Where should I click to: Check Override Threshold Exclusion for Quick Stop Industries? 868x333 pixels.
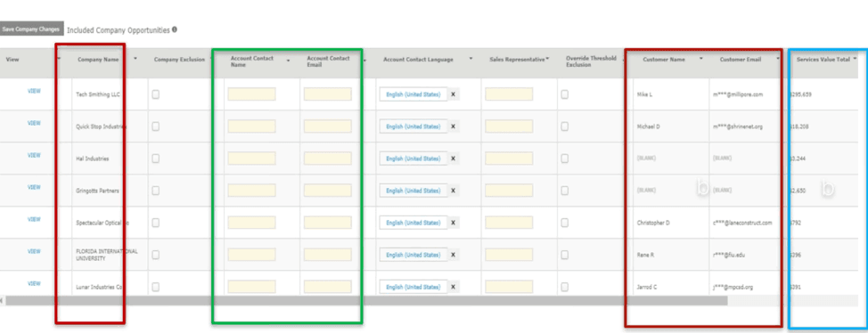tap(564, 126)
